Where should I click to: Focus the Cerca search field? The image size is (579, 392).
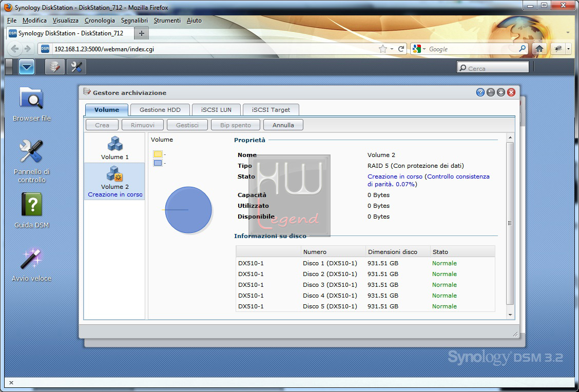493,68
